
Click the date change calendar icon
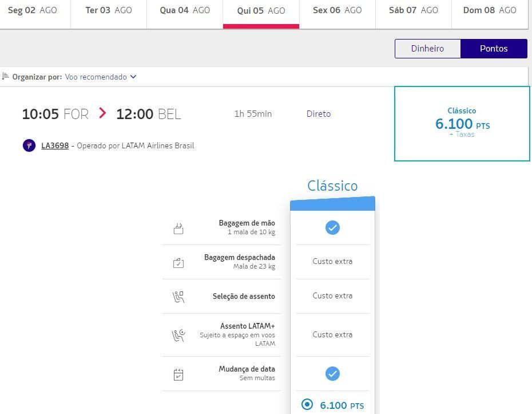[178, 374]
